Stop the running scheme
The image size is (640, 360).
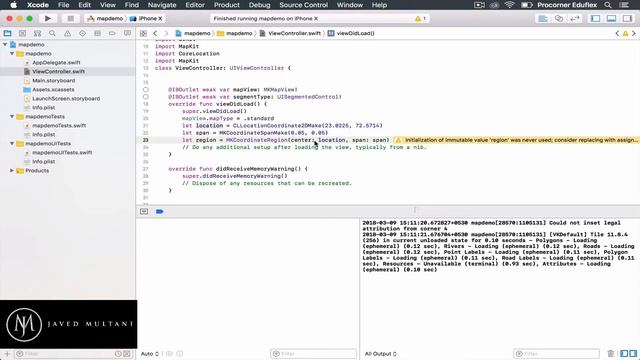(x=70, y=18)
